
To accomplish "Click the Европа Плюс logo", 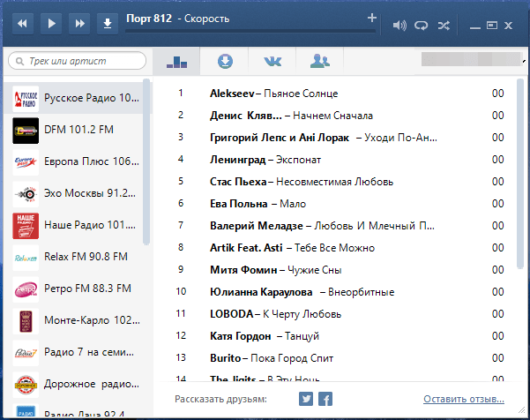I will point(26,162).
